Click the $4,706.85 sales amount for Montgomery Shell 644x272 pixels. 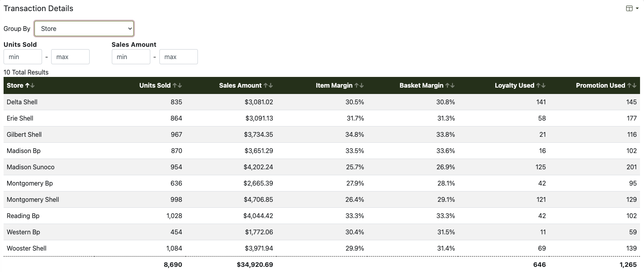[x=259, y=199]
